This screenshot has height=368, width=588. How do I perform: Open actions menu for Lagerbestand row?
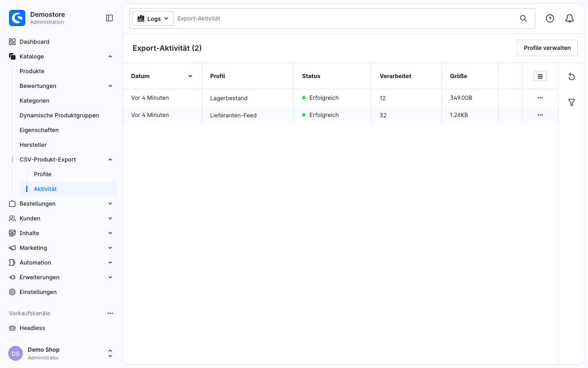pos(540,98)
